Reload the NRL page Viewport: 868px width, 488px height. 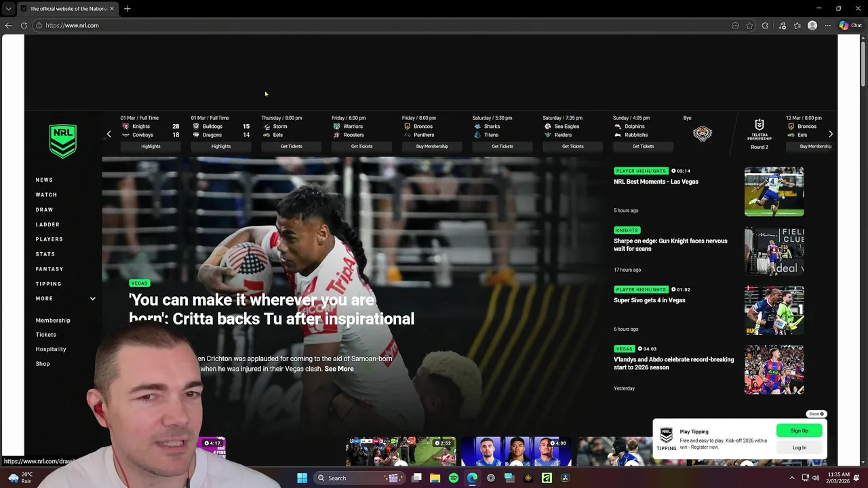tap(24, 25)
